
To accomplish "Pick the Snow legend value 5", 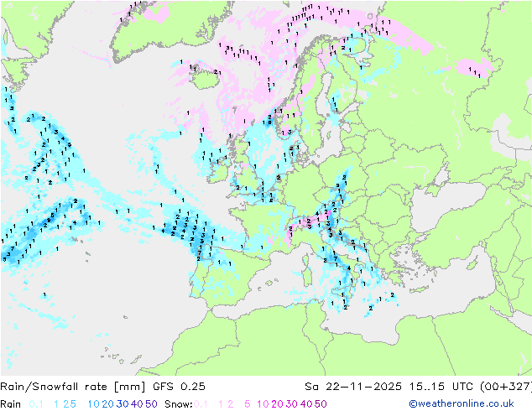I will coord(248,404).
